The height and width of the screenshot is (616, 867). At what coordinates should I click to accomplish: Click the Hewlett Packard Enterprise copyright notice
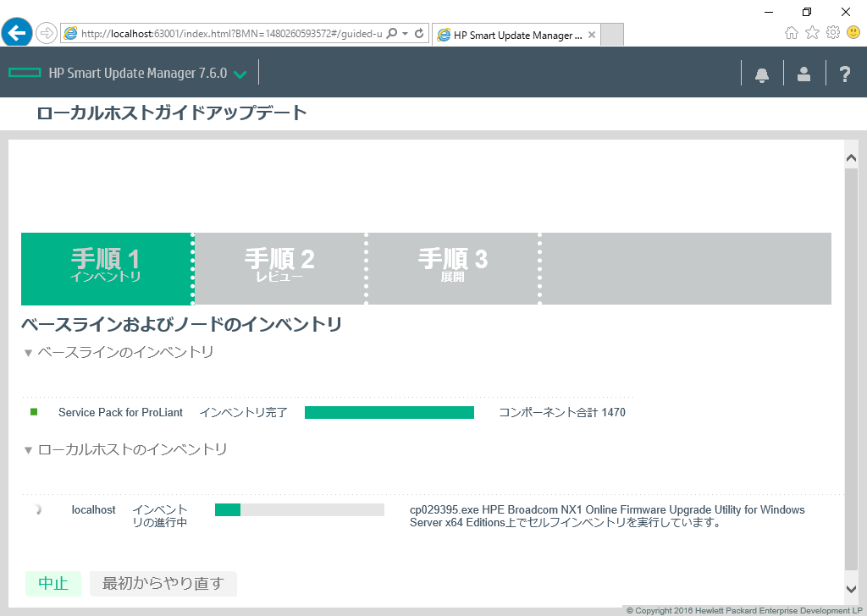point(744,610)
